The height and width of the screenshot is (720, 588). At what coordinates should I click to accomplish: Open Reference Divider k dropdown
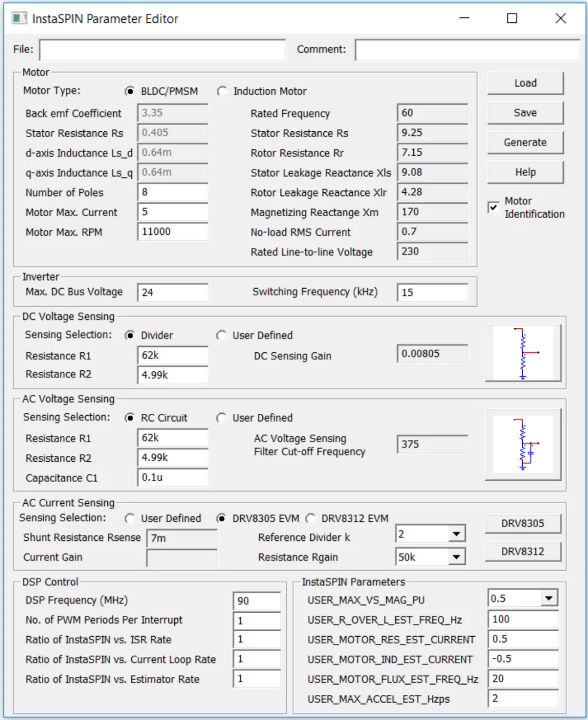click(457, 534)
